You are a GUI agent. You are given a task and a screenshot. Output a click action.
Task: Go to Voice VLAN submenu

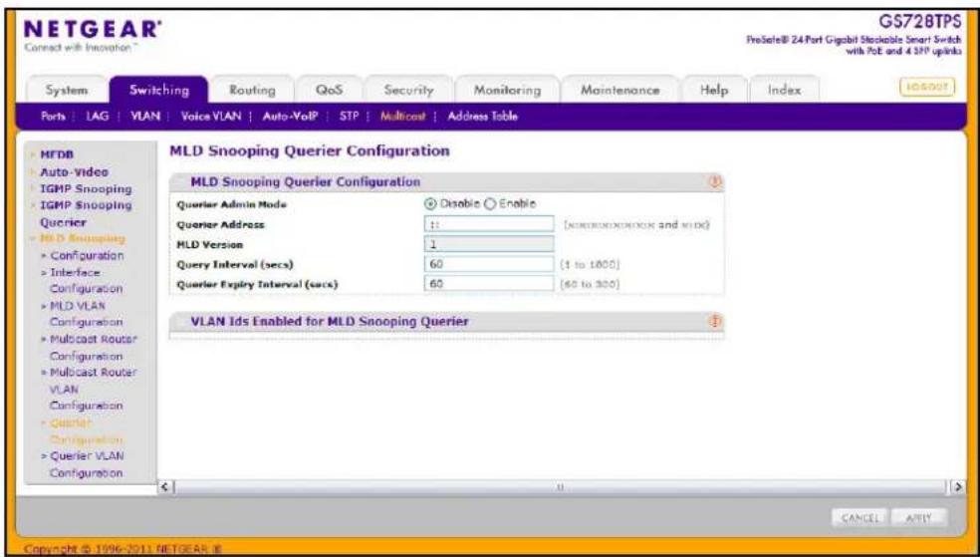[x=210, y=117]
